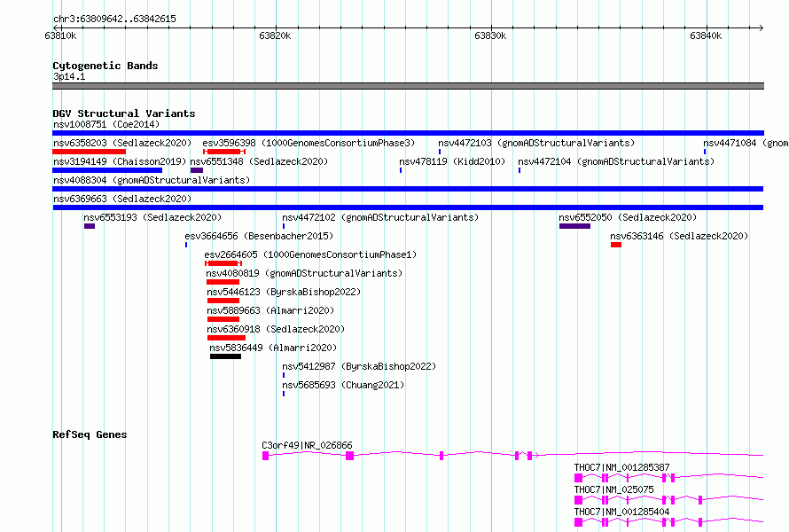Click the RefSeq Genes track title
The height and width of the screenshot is (532, 789).
pyautogui.click(x=90, y=434)
